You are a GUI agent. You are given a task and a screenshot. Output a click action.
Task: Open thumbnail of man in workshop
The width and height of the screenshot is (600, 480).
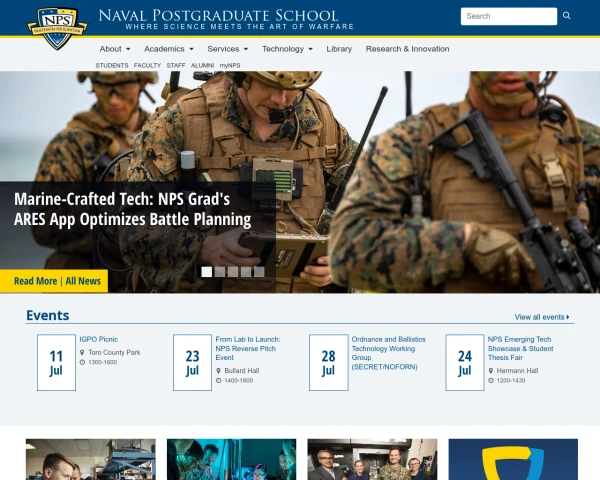[91, 459]
